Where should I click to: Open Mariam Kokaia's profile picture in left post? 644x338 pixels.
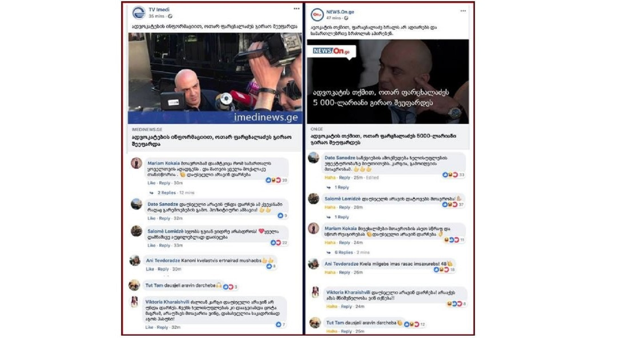136,163
